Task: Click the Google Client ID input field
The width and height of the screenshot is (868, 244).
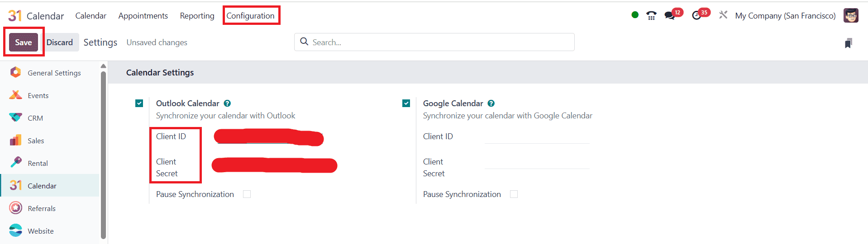Action: [x=537, y=137]
